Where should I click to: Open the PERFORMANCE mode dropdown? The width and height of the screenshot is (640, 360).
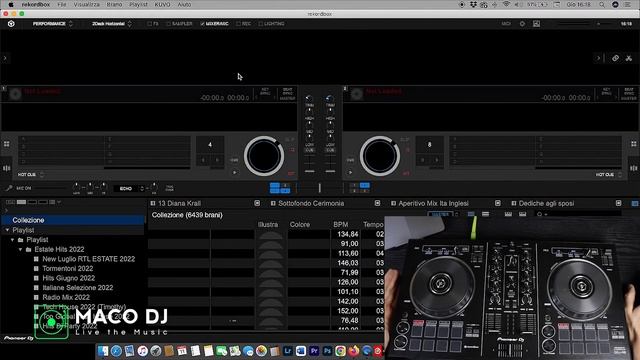click(x=53, y=24)
